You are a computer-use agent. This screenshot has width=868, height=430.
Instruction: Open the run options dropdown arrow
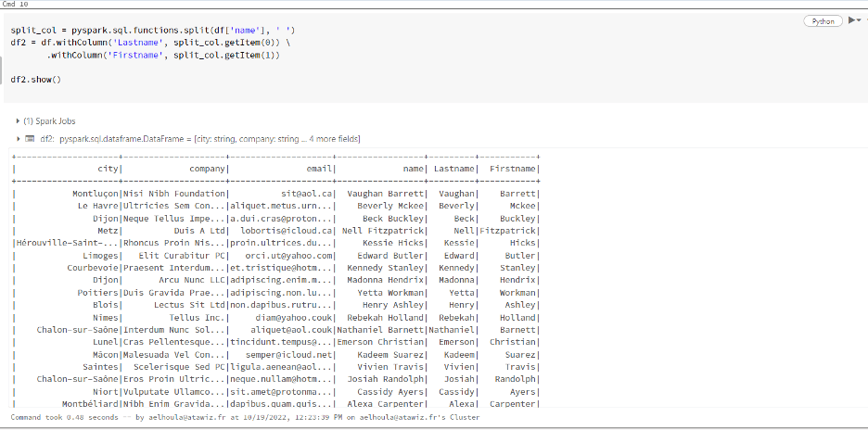point(859,21)
